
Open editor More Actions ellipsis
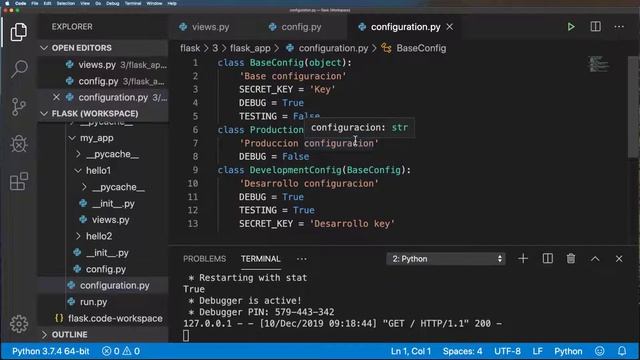619,27
